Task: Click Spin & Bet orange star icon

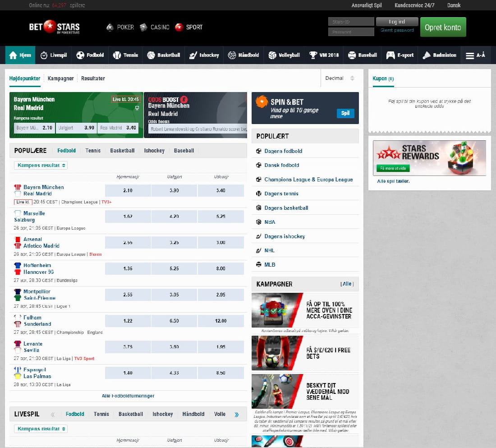Action: coord(262,102)
